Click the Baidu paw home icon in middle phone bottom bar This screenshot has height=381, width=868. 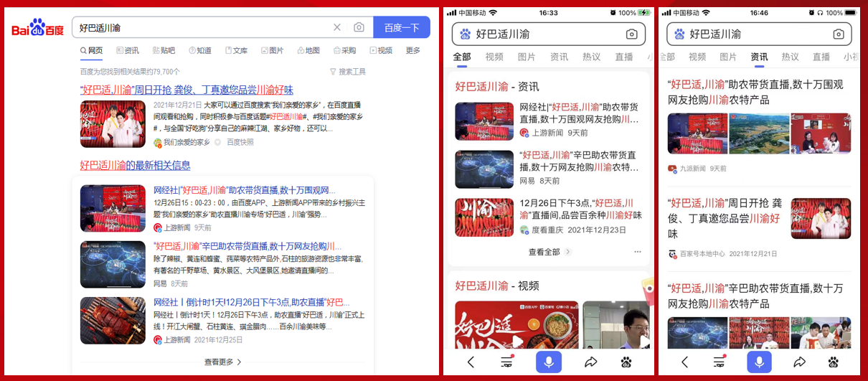pyautogui.click(x=626, y=362)
